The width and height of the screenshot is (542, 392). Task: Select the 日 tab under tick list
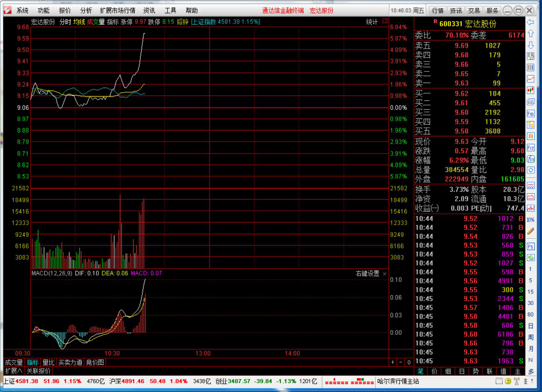462,371
